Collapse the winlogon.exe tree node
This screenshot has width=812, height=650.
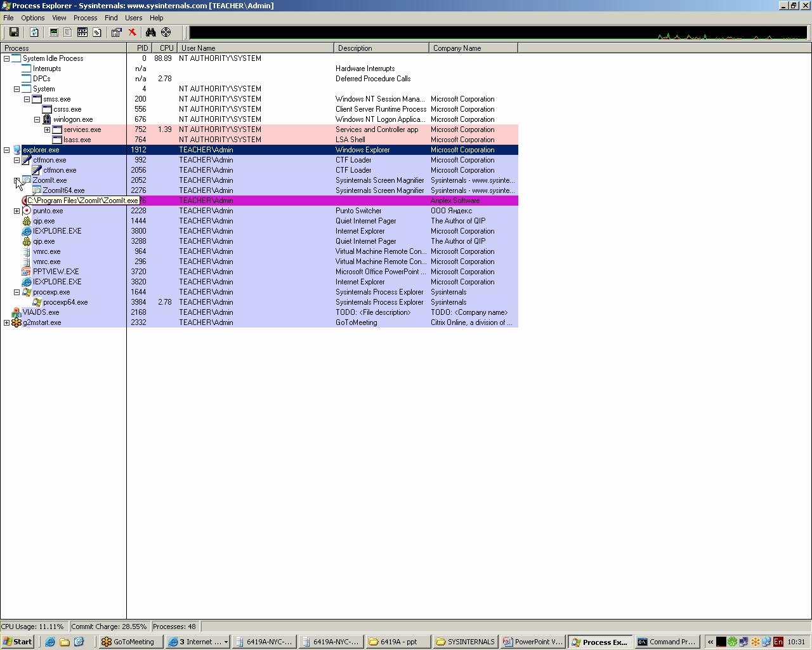tap(37, 119)
